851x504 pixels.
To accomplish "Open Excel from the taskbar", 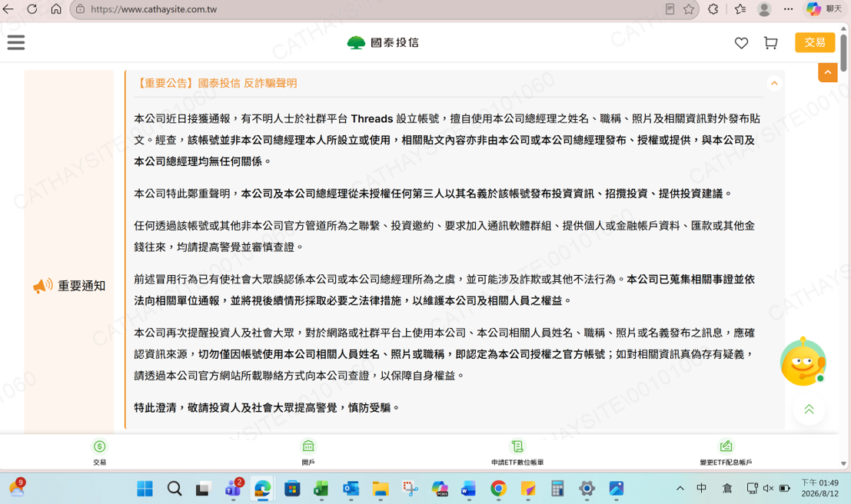I will (x=321, y=489).
